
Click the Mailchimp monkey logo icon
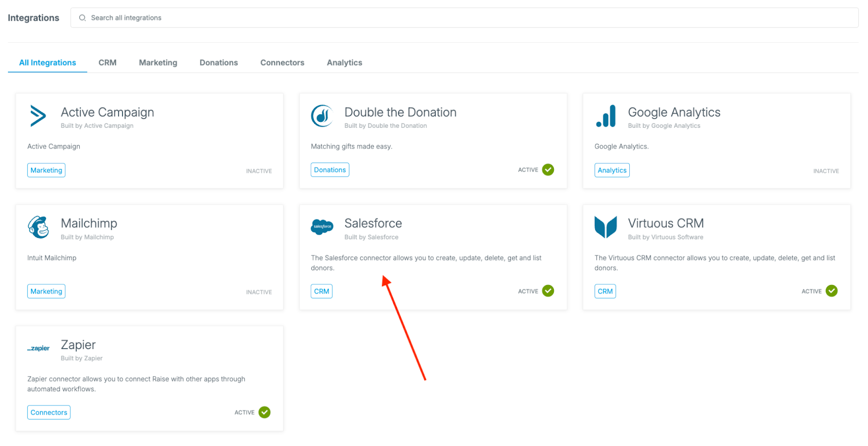[x=39, y=227]
